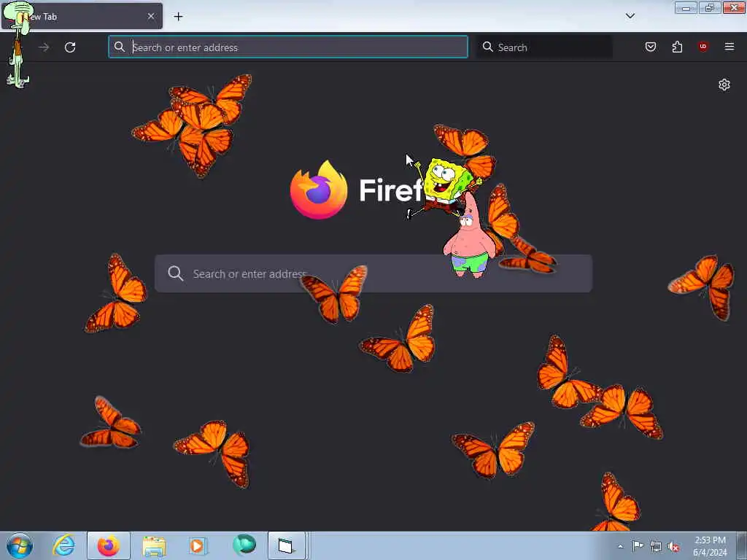Screen dimensions: 747x560
Task: Click the page center search field
Action: coord(373,273)
